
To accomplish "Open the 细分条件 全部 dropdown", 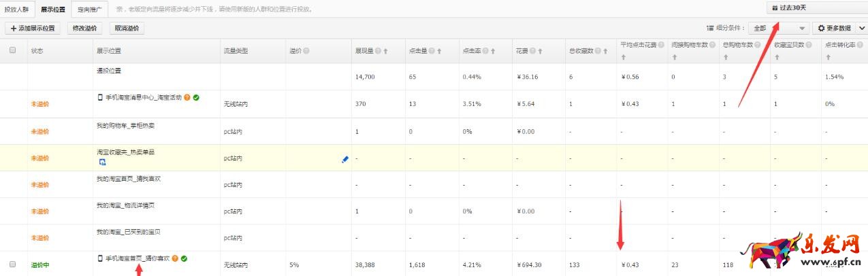I will click(x=778, y=29).
